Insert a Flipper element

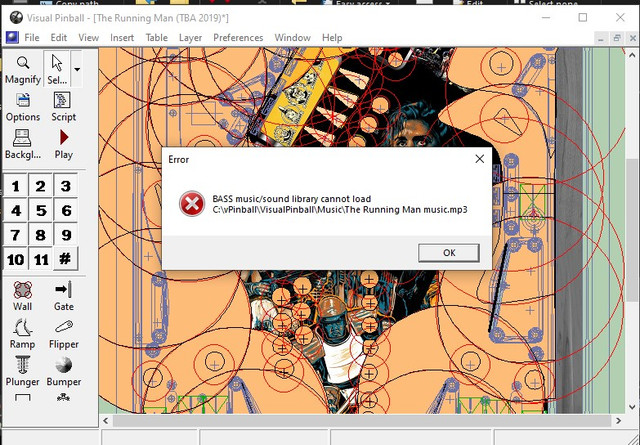(x=63, y=334)
